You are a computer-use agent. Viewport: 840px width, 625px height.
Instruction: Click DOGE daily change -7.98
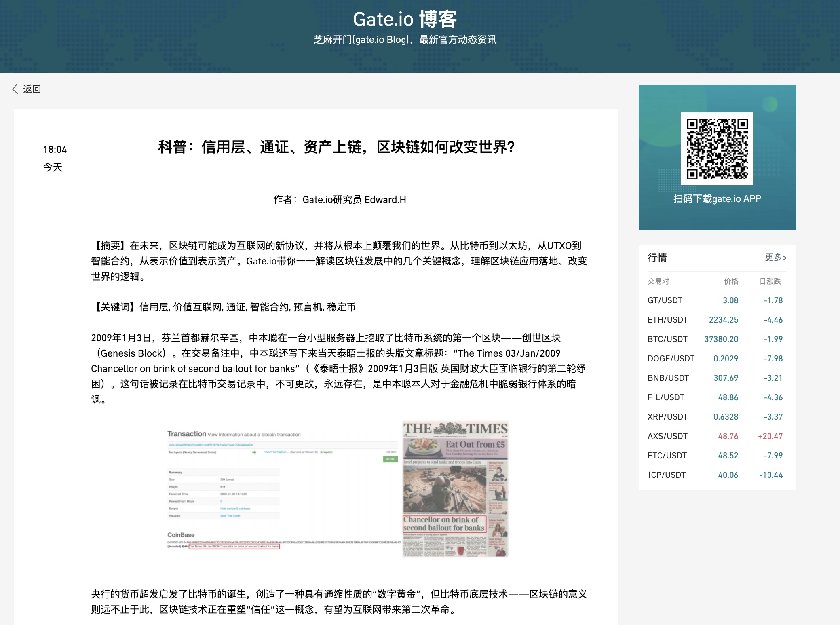click(x=773, y=359)
